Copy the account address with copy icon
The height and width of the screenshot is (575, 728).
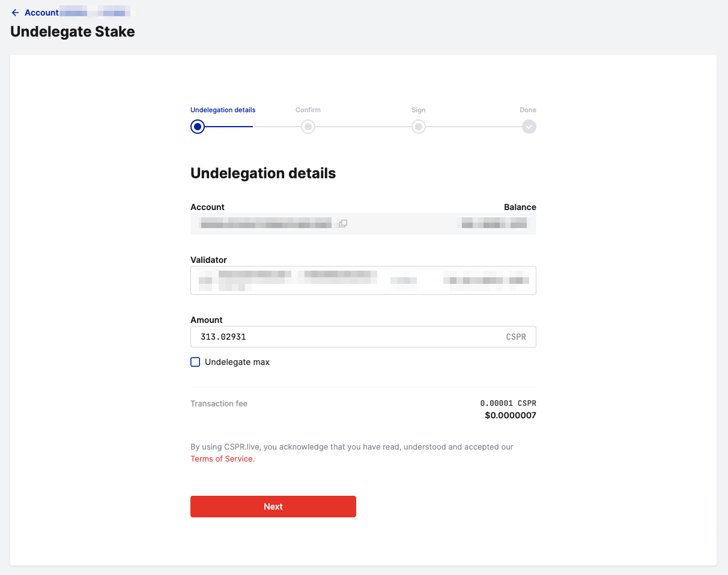click(343, 223)
